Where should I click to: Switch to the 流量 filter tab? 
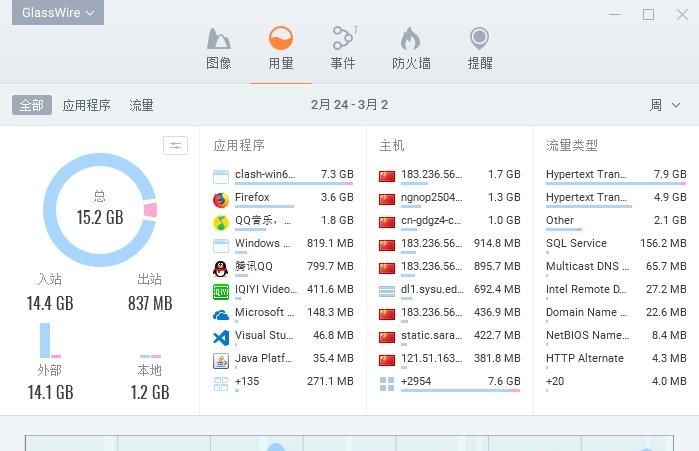[x=141, y=105]
